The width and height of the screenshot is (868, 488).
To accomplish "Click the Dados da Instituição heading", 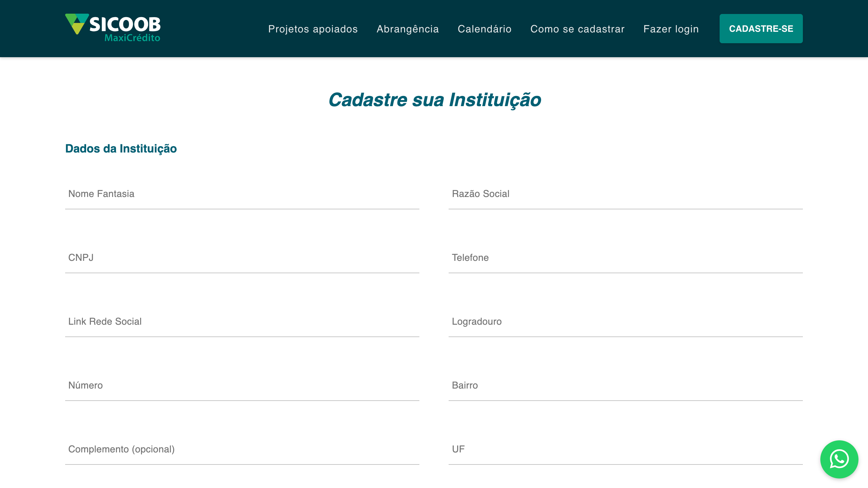I will point(121,149).
